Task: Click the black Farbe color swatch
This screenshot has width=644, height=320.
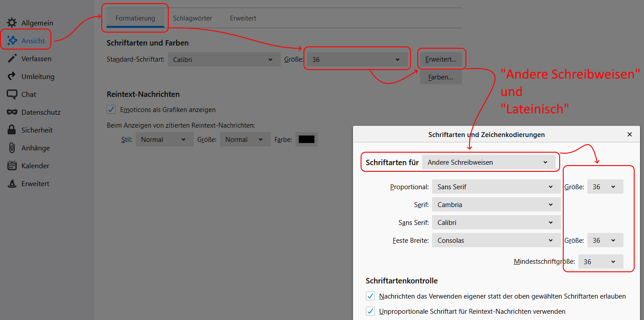Action: 307,139
